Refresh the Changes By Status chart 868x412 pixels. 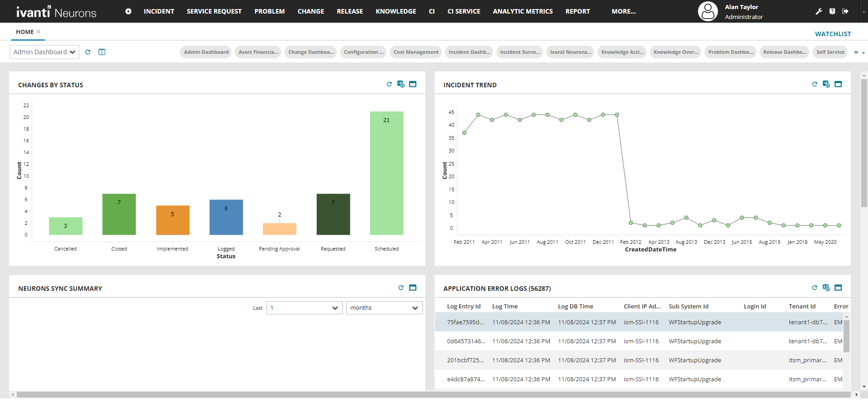point(389,84)
